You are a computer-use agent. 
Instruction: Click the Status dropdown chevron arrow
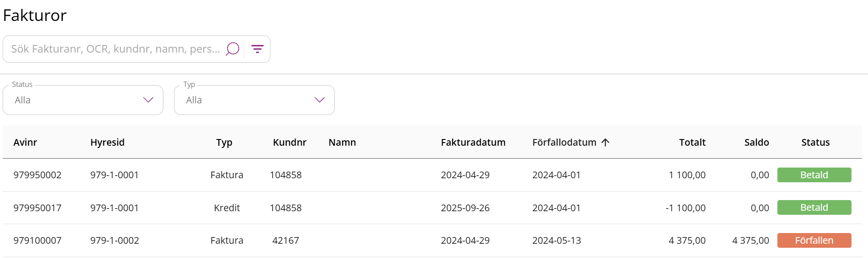coord(148,100)
